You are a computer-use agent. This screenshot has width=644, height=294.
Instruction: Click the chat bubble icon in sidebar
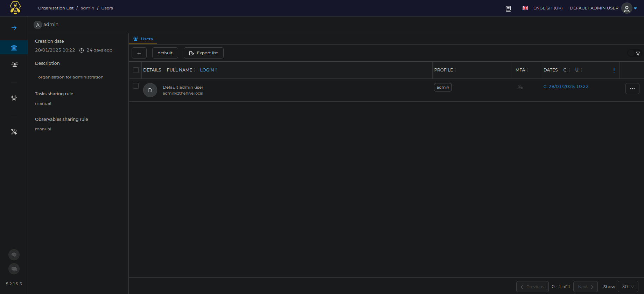coord(14,269)
